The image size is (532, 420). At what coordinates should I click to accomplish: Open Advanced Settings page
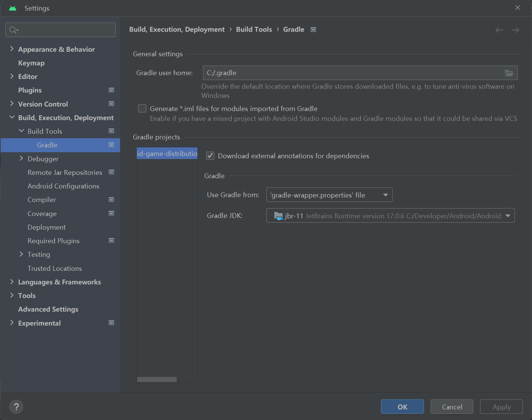click(48, 309)
